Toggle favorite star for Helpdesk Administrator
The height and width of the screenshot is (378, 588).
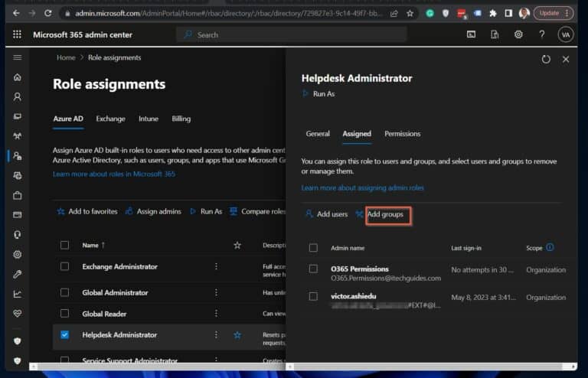pyautogui.click(x=237, y=335)
